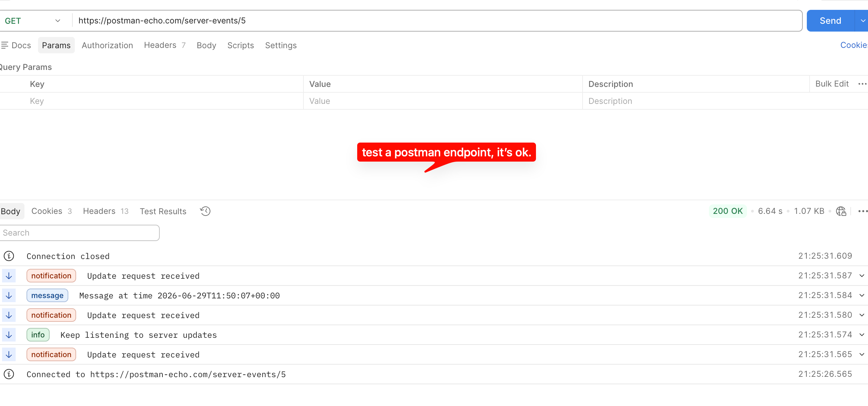Click down-arrow icon on the info event row

coord(9,335)
